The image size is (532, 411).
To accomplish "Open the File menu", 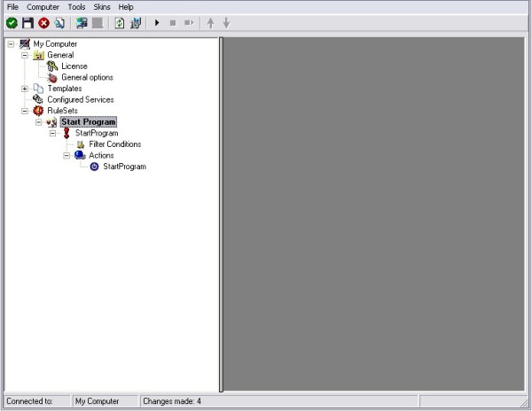I will coord(12,7).
